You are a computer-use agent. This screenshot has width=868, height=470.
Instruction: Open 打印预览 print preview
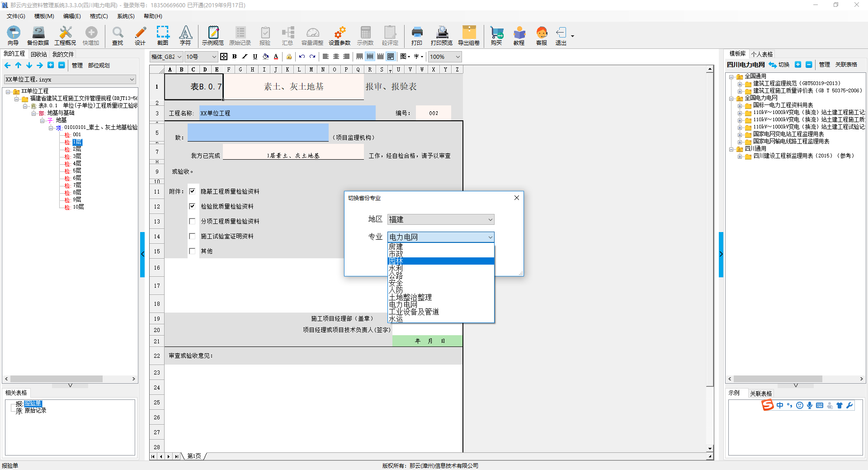tap(442, 36)
